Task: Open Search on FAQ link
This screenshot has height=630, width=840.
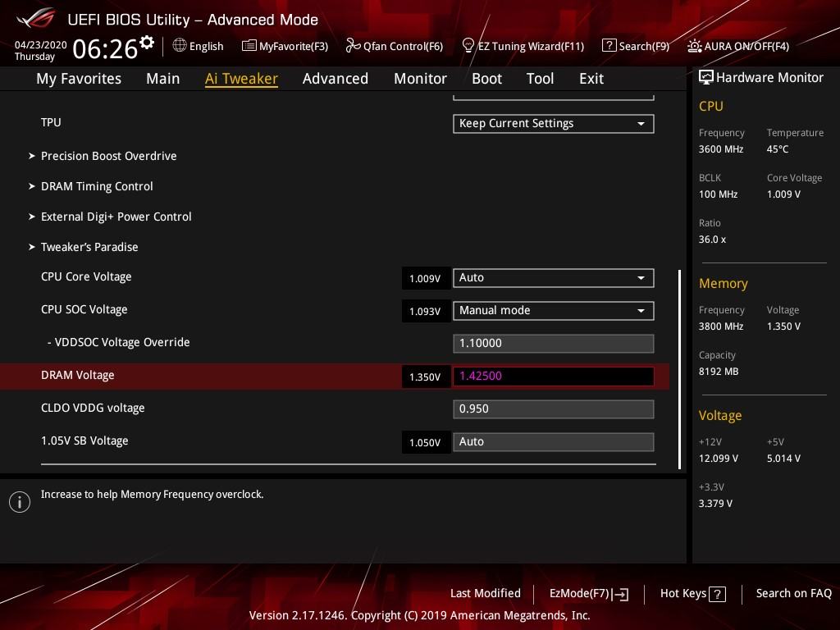Action: [x=793, y=594]
